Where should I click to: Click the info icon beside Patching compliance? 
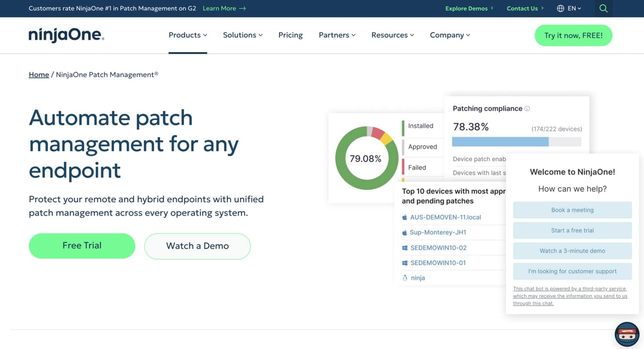click(527, 108)
